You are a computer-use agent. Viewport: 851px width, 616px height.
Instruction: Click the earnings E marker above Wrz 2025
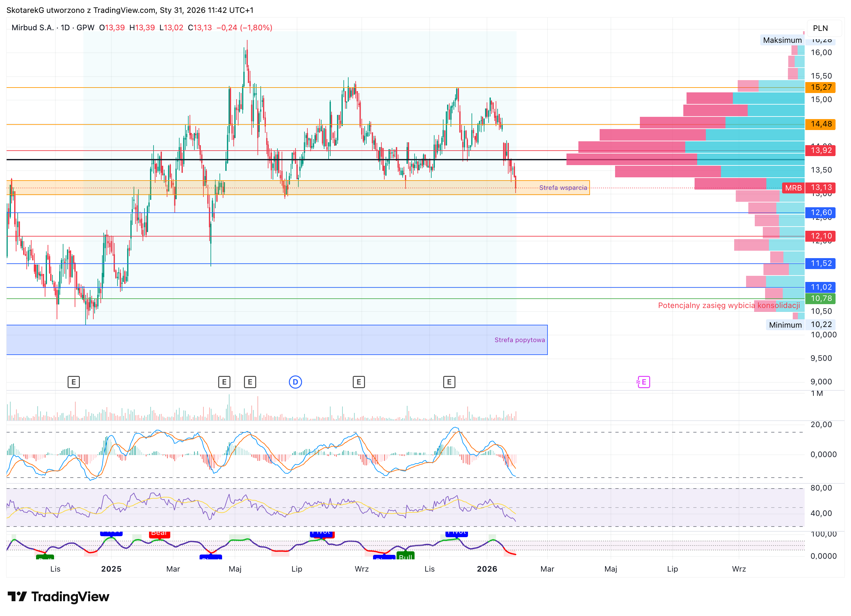(x=359, y=382)
